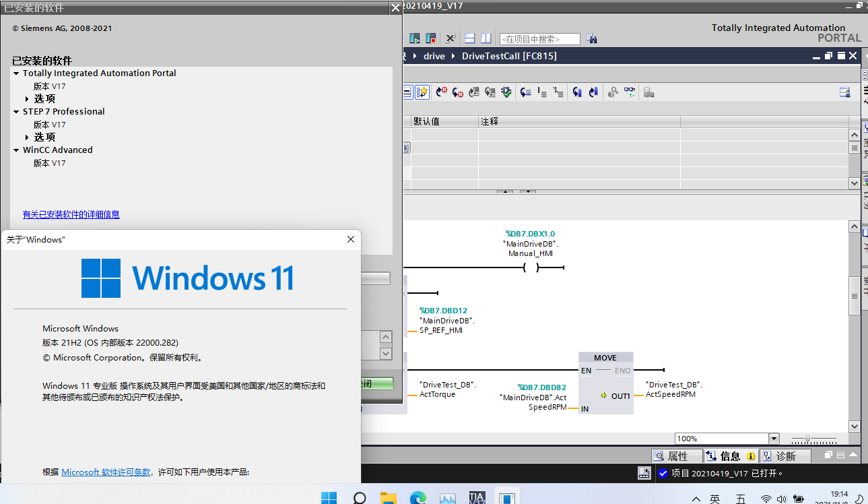Image resolution: width=868 pixels, height=504 pixels.
Task: Collapse Totally Integrated Automation Portal node
Action: pos(16,73)
